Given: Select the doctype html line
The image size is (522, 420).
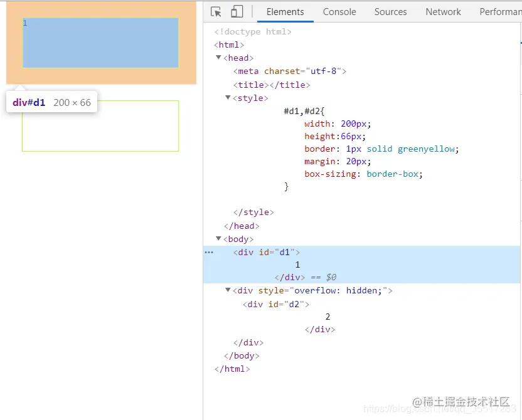Looking at the screenshot, I should pos(253,31).
